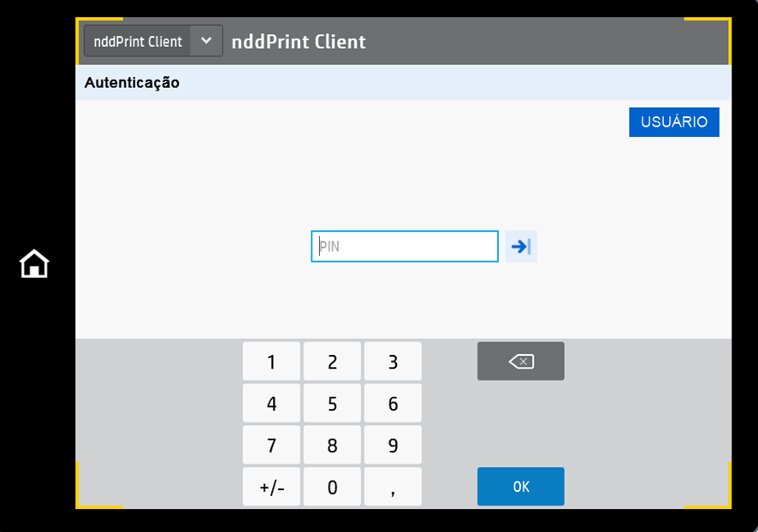Tap the backspace delete key icon

(x=521, y=362)
